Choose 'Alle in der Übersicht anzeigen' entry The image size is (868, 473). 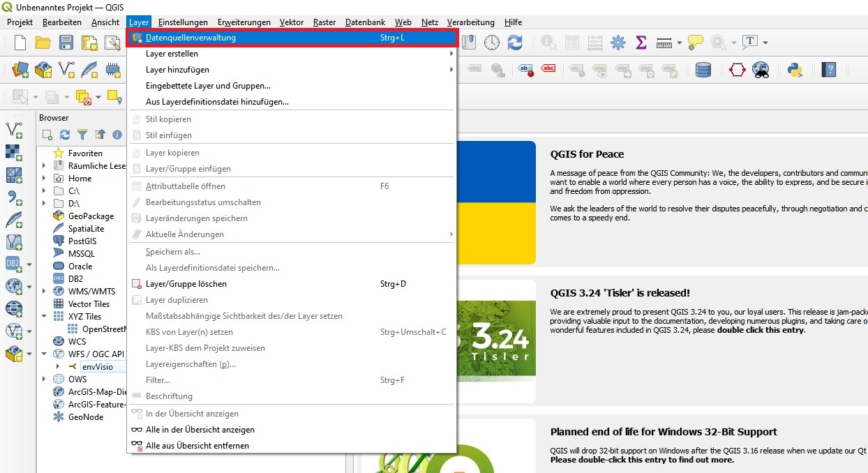[x=200, y=430]
